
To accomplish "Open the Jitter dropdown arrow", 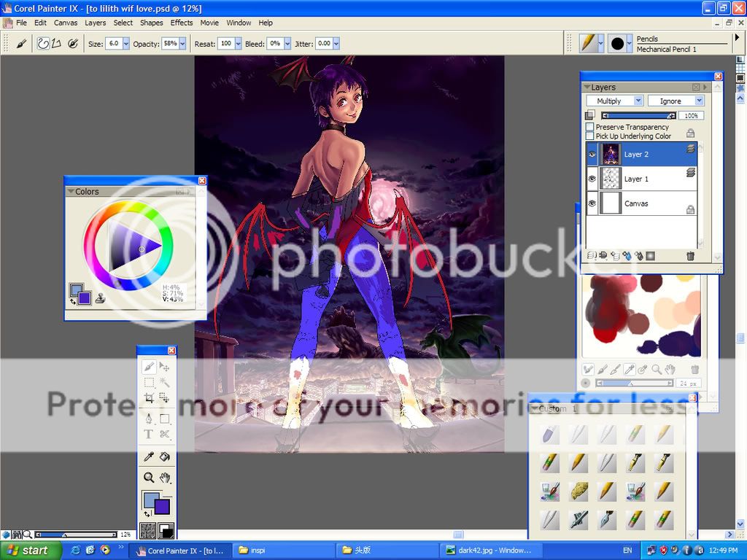I will pyautogui.click(x=336, y=44).
